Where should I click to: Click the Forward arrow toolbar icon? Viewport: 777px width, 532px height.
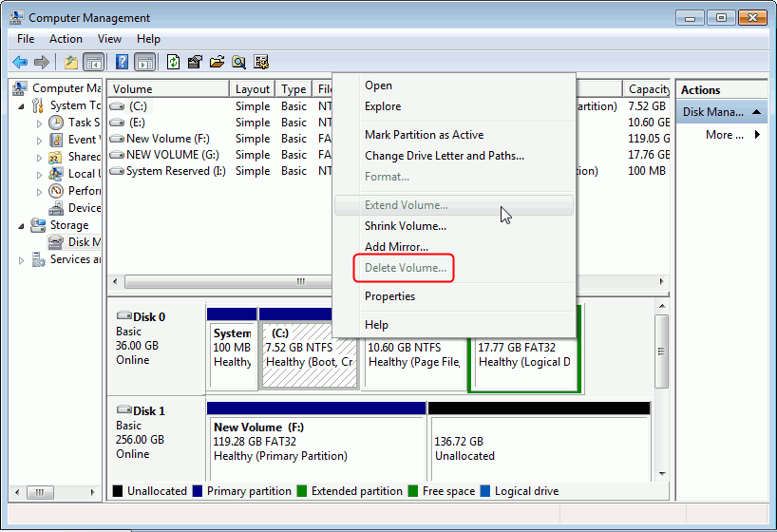pos(42,62)
